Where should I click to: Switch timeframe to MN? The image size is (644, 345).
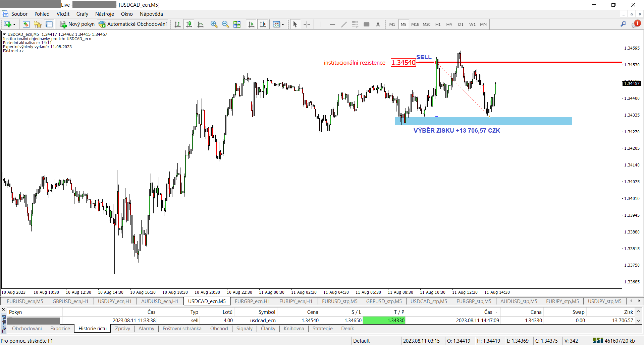(x=483, y=24)
